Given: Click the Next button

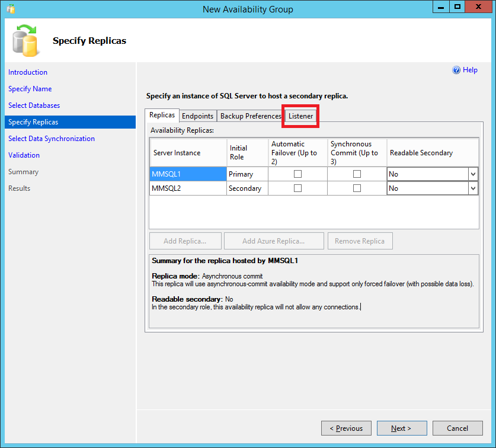Looking at the screenshot, I should (x=401, y=428).
